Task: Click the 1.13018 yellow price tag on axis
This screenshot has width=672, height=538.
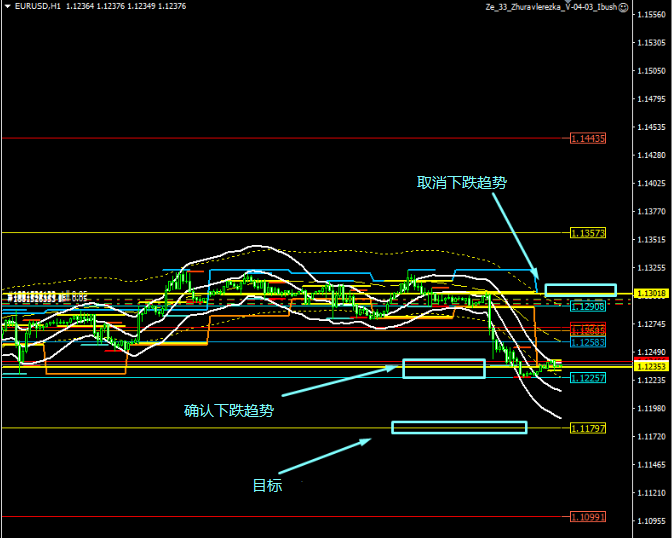Action: pos(653,292)
